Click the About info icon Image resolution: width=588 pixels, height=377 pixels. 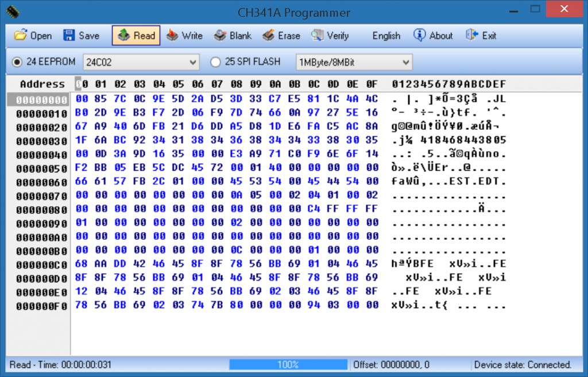pyautogui.click(x=419, y=35)
